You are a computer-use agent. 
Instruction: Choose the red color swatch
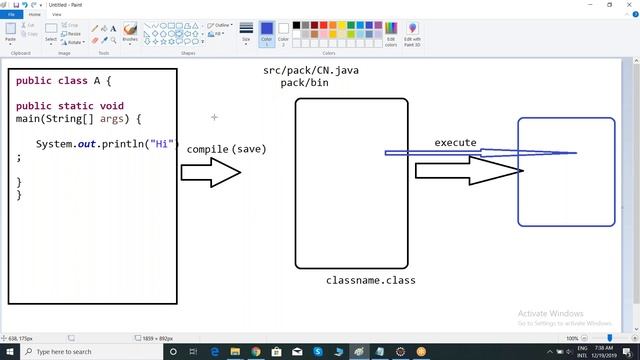point(324,25)
